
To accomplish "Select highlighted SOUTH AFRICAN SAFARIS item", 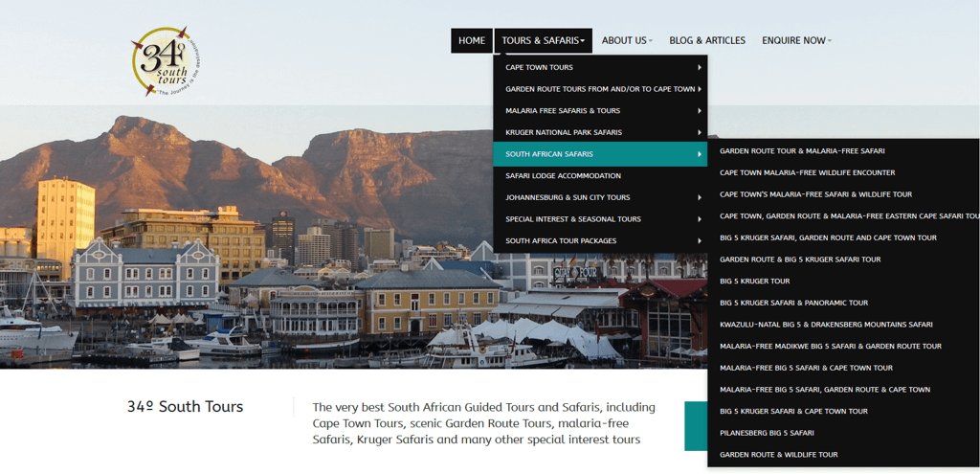I will [x=600, y=154].
